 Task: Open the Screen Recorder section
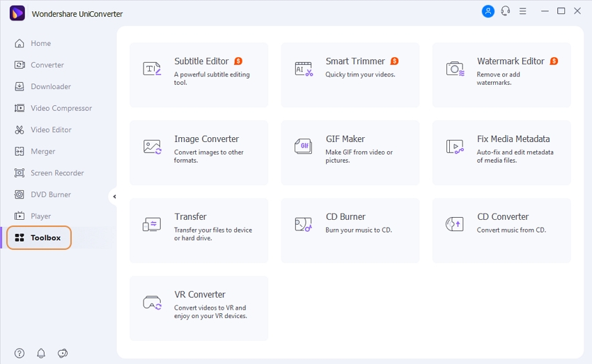56,173
